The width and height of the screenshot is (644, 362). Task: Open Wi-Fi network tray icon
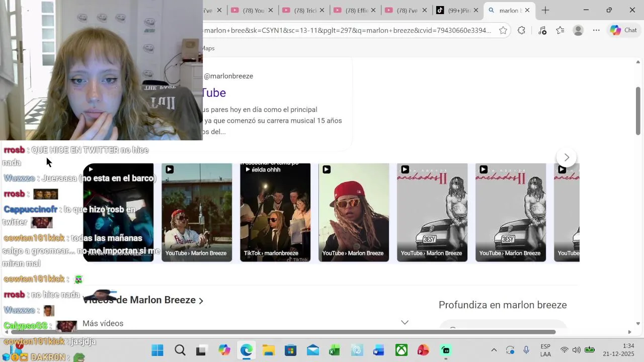pos(565,350)
